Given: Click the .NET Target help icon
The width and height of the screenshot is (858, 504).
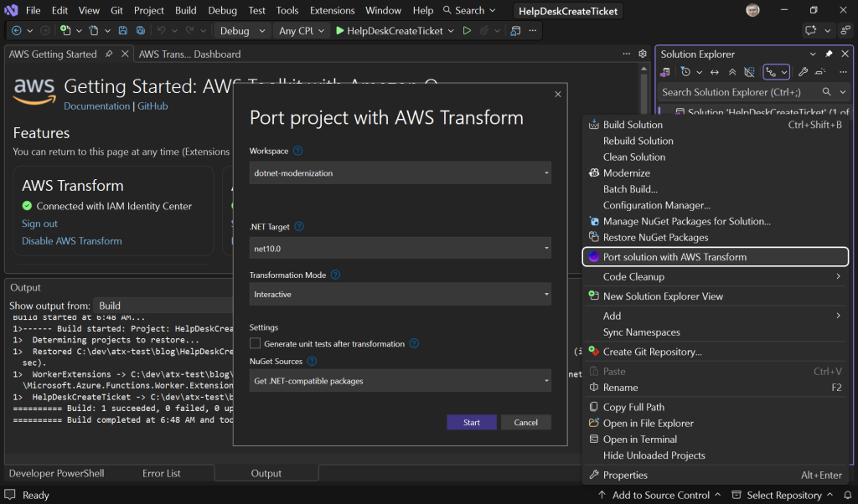Looking at the screenshot, I should click(x=299, y=226).
